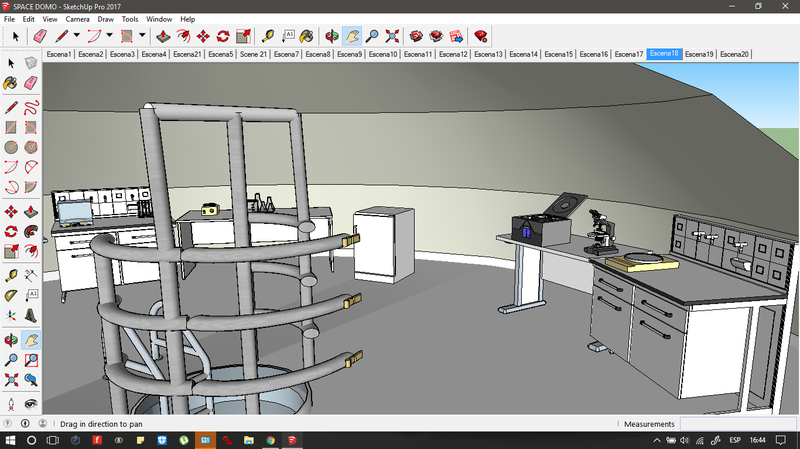This screenshot has width=800, height=449.
Task: Expand the Shape tool dropdown arrow
Action: 142,36
